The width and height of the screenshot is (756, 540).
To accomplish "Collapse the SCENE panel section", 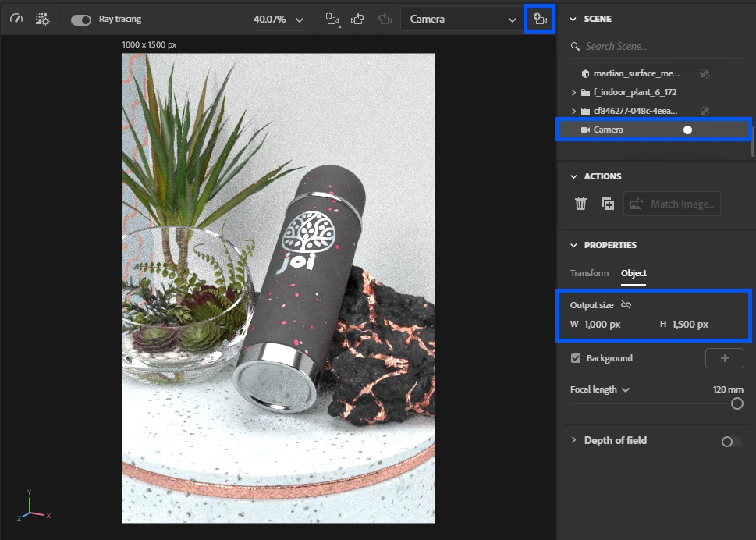I will pos(573,19).
